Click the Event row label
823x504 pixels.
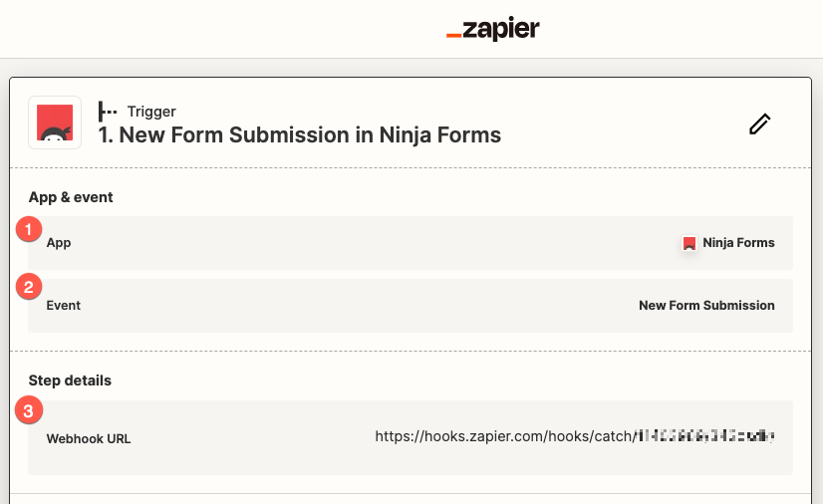(64, 306)
